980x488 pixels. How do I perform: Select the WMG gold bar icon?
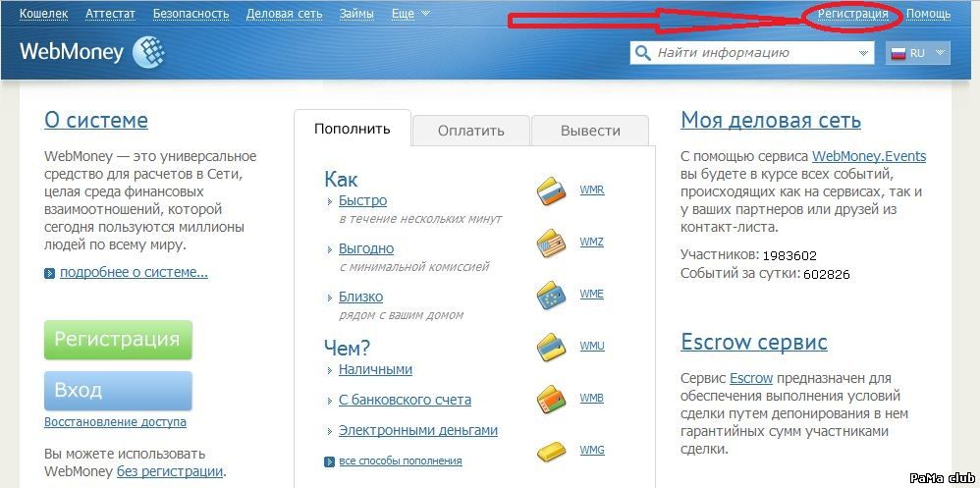[x=551, y=451]
